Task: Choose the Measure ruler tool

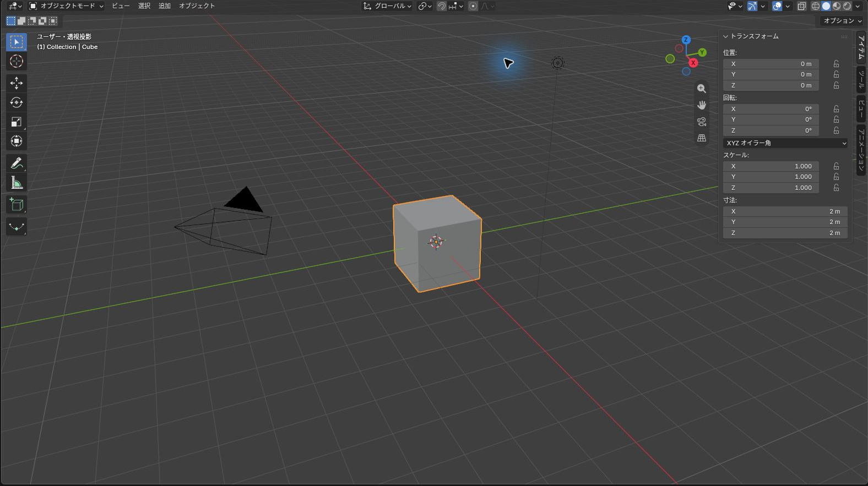Action: (x=17, y=183)
